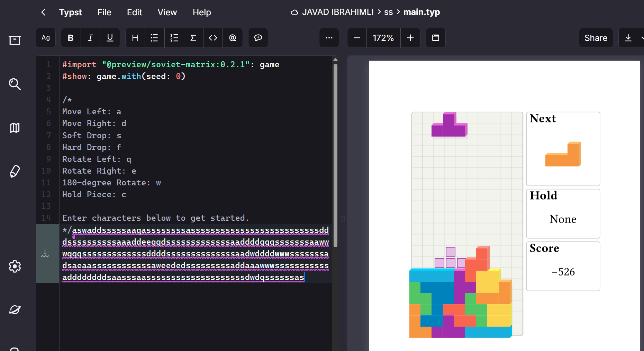The width and height of the screenshot is (644, 351).
Task: Open the File menu
Action: [x=104, y=12]
